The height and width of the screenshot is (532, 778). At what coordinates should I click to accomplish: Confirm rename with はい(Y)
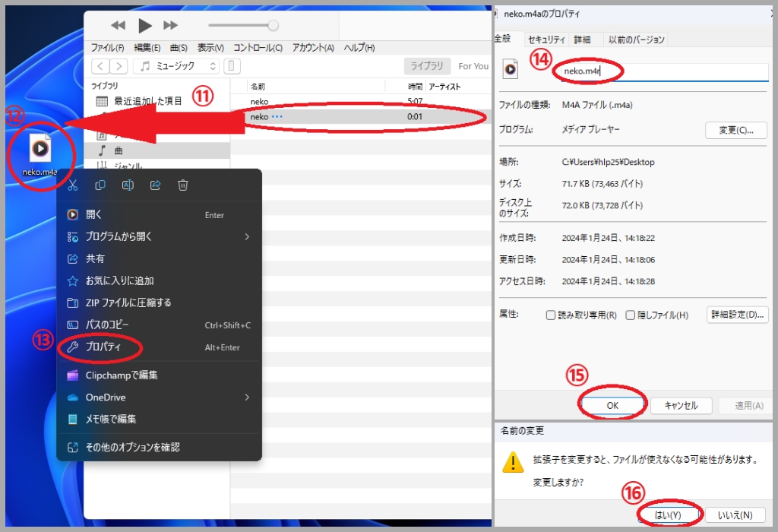coord(667,515)
